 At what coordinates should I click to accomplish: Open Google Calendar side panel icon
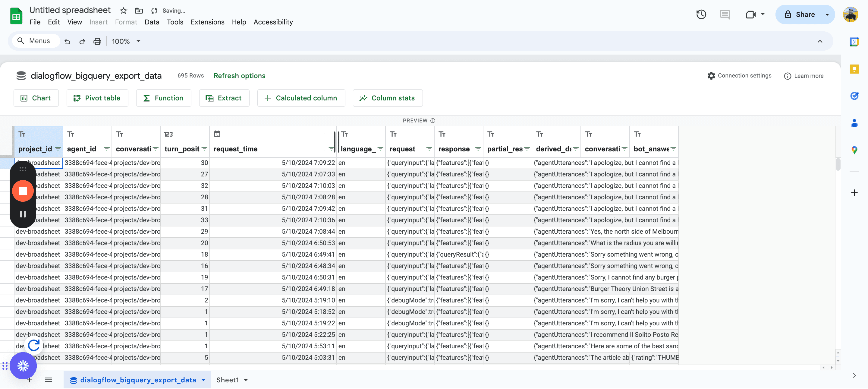(854, 42)
